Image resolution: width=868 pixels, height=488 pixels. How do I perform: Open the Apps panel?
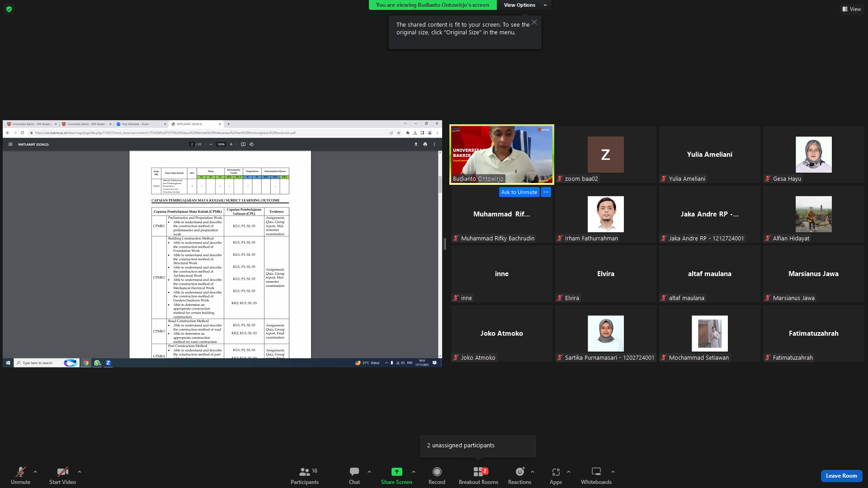point(556,475)
